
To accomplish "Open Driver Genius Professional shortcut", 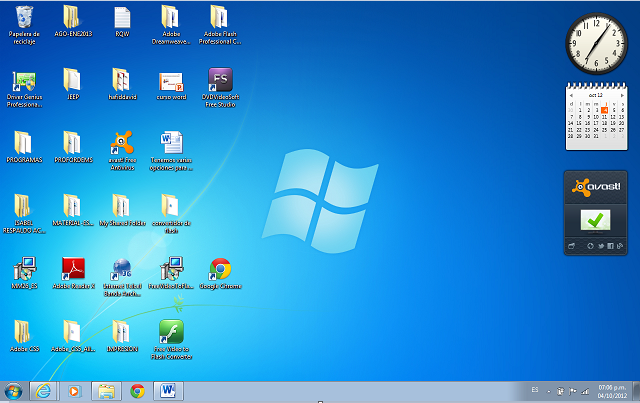I will 24,81.
